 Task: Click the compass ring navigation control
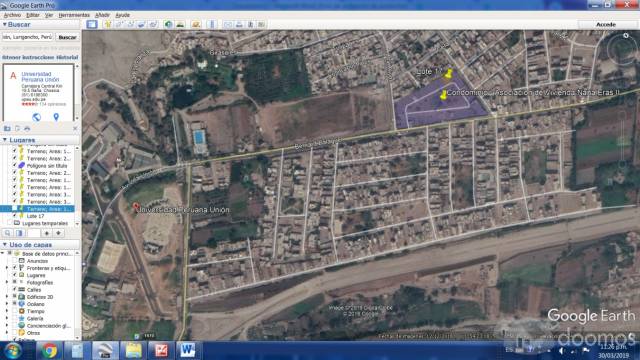(622, 49)
